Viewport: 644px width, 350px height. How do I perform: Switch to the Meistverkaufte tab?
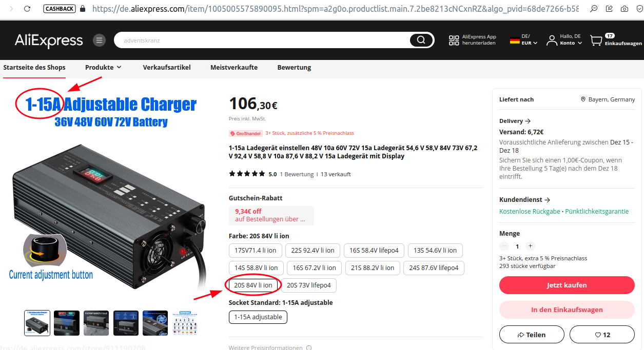pyautogui.click(x=234, y=67)
